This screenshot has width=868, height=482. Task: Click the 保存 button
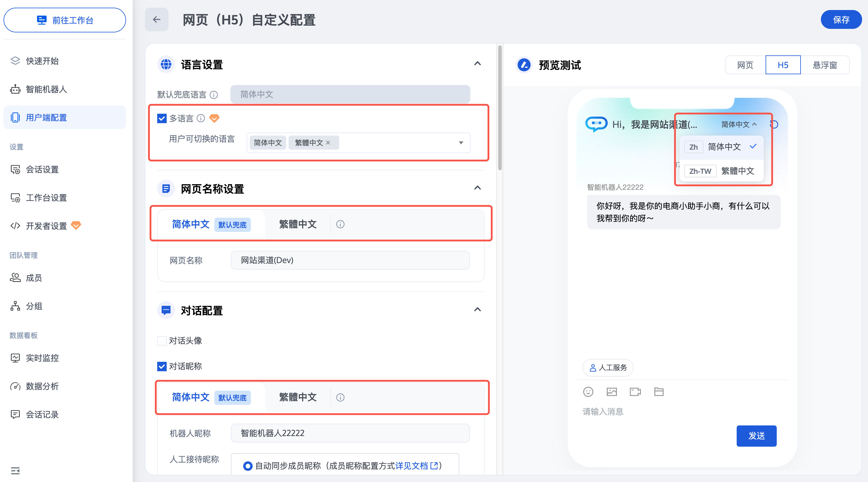click(x=841, y=19)
